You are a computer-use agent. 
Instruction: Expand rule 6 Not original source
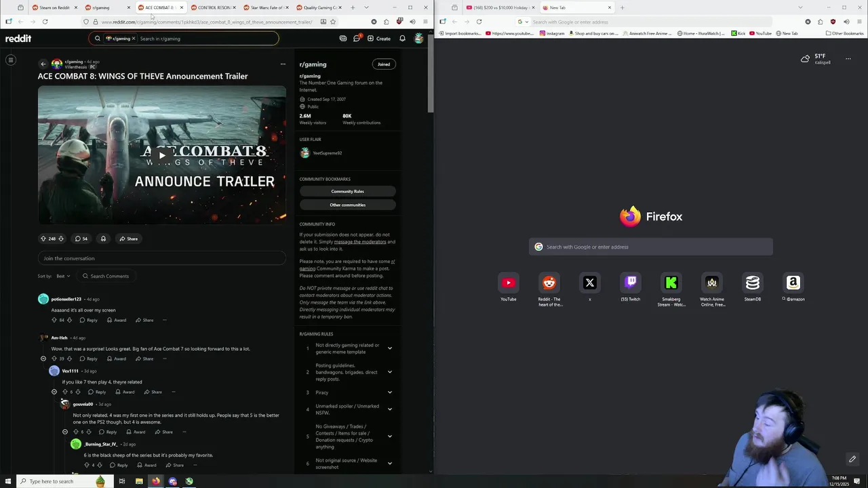pos(389,464)
